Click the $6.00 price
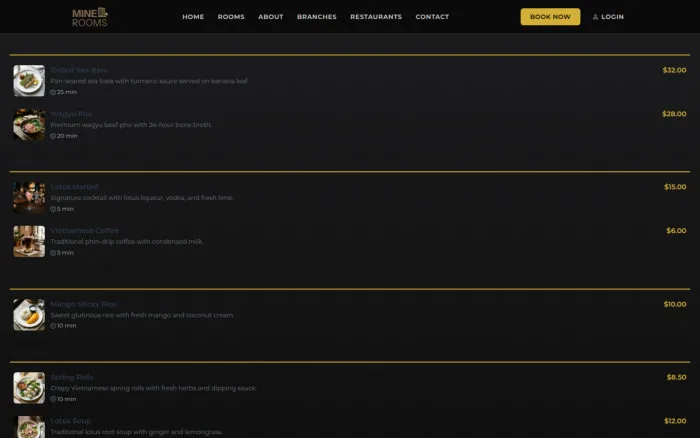 (676, 231)
